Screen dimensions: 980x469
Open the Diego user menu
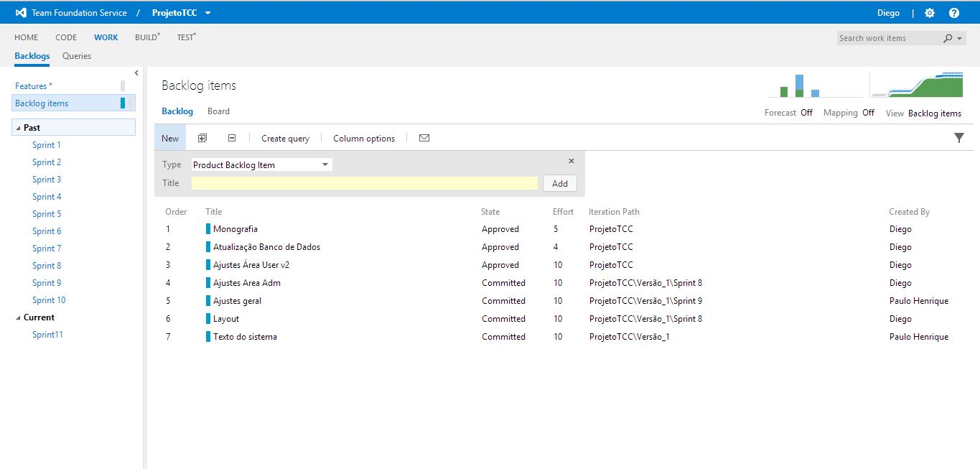click(x=888, y=13)
